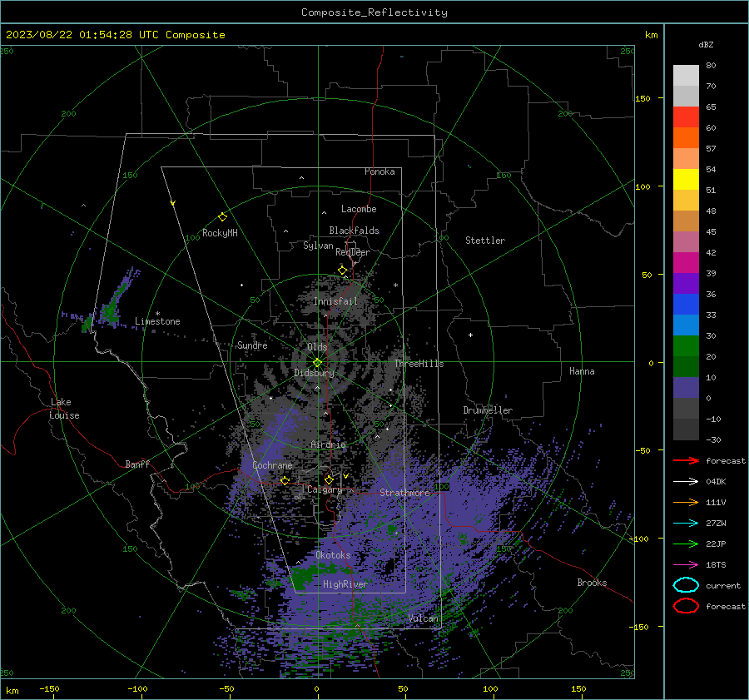The image size is (749, 700).
Task: Click the Calgary city label
Action: click(x=325, y=489)
